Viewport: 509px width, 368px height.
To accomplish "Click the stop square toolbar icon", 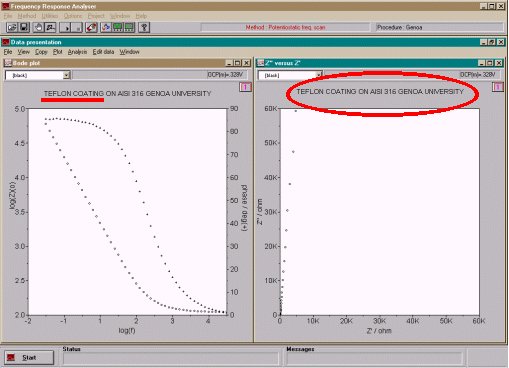I will (x=77, y=27).
